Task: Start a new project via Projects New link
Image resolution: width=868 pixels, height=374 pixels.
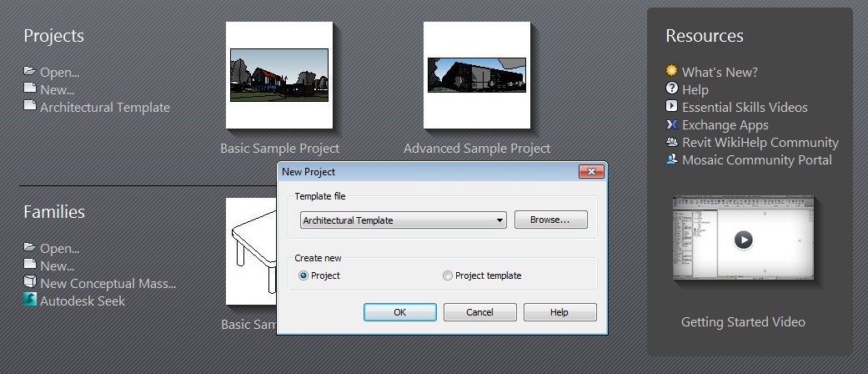Action: [x=57, y=90]
